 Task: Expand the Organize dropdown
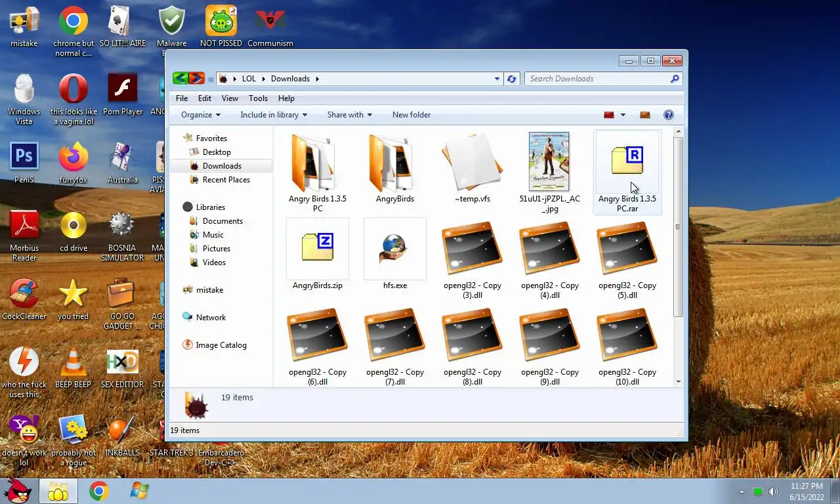point(201,115)
